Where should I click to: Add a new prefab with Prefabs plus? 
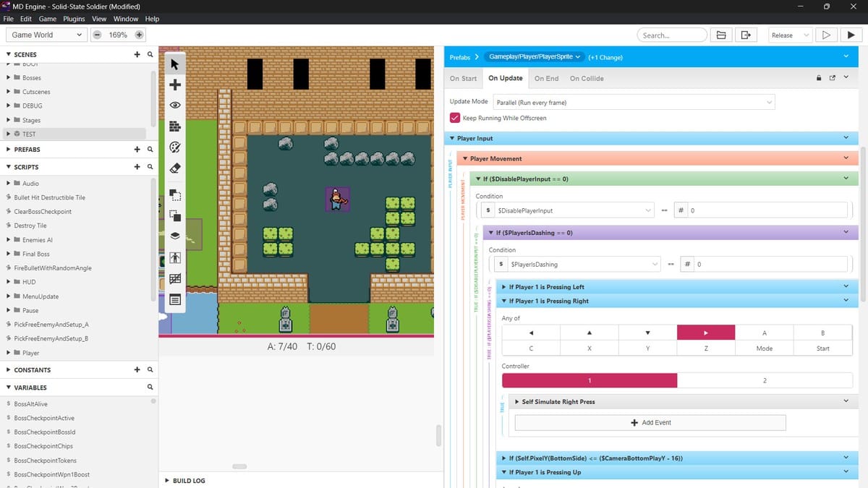coord(137,150)
